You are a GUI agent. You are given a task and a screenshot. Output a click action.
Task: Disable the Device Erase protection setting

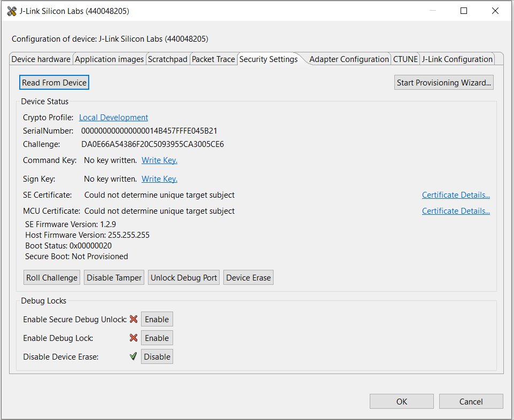[x=157, y=356]
